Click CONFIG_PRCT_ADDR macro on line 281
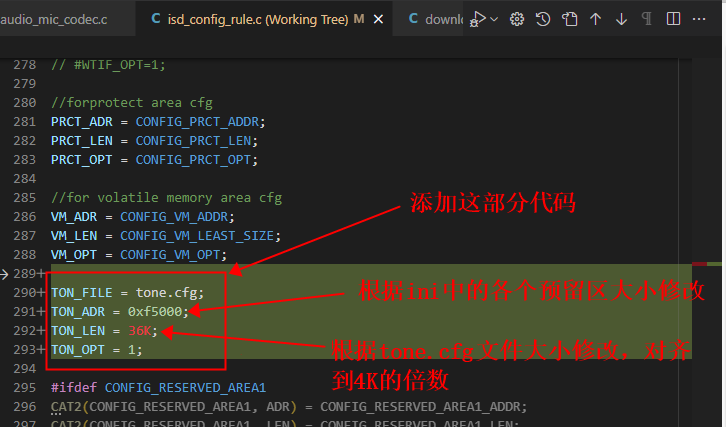Screen dimensions: 726x427 197,122
